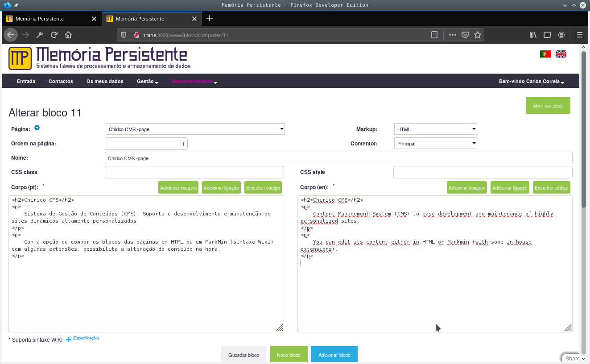Toggle reader view icon in address bar

(434, 35)
